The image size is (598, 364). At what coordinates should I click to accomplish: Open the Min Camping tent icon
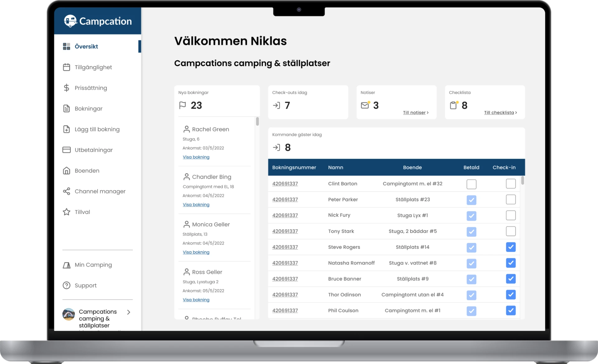pos(66,265)
